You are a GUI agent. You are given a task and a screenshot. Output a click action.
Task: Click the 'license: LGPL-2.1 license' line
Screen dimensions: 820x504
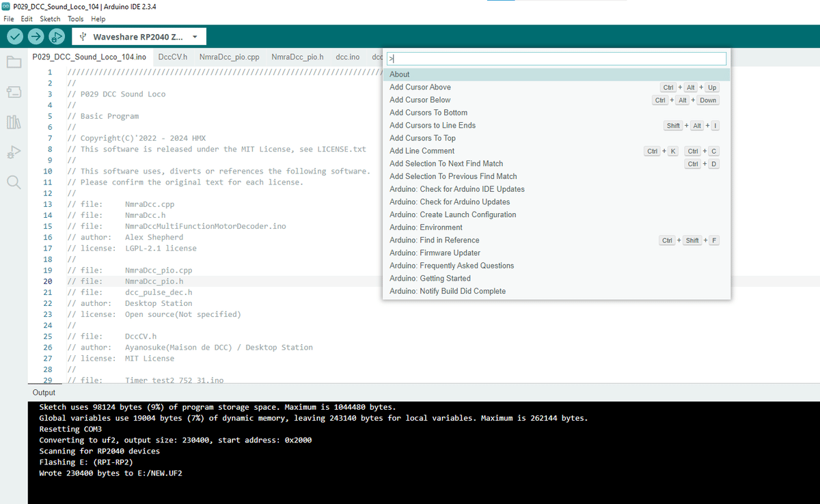tap(132, 248)
